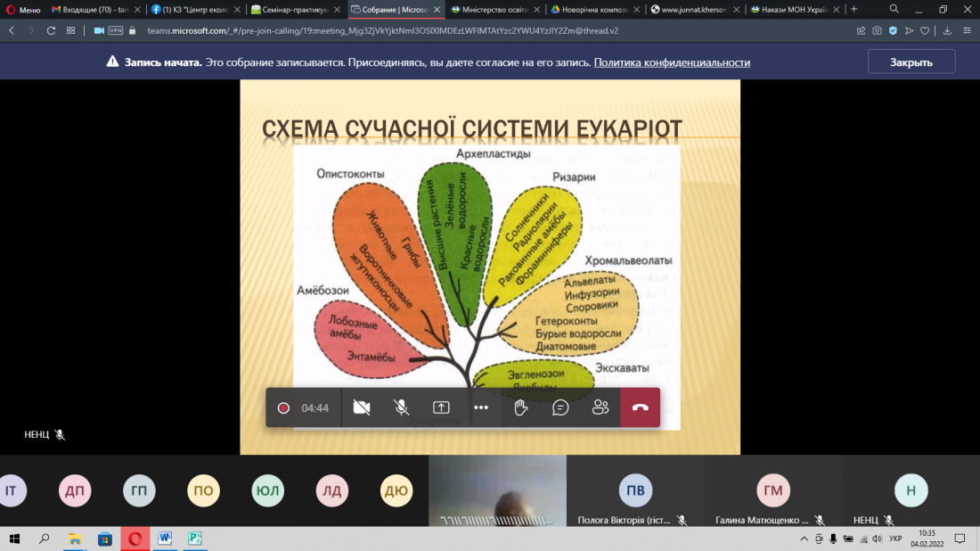Reload the Teams page

(x=52, y=30)
